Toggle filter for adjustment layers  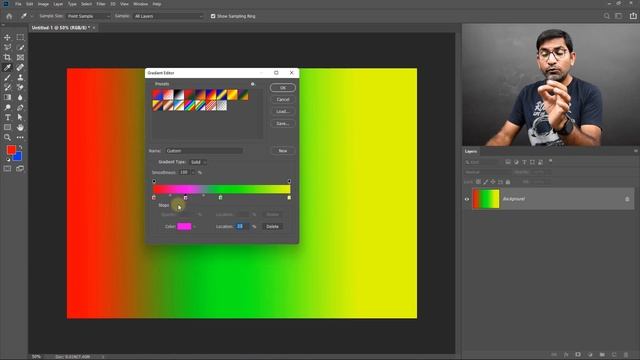tap(516, 162)
